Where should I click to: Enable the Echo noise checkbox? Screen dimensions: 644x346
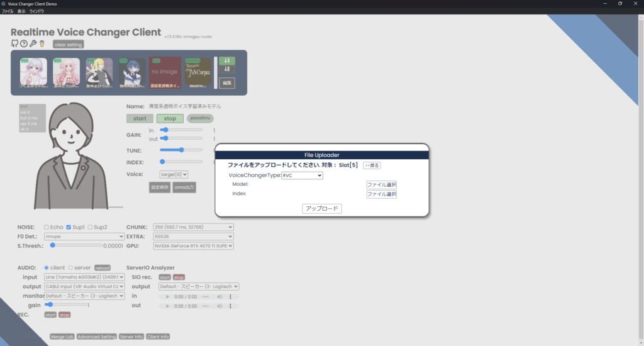(47, 227)
